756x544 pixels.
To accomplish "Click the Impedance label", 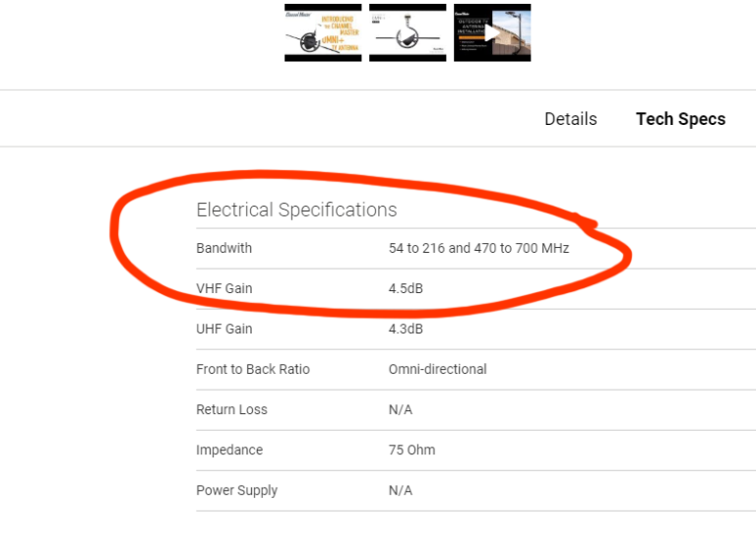I will [229, 450].
